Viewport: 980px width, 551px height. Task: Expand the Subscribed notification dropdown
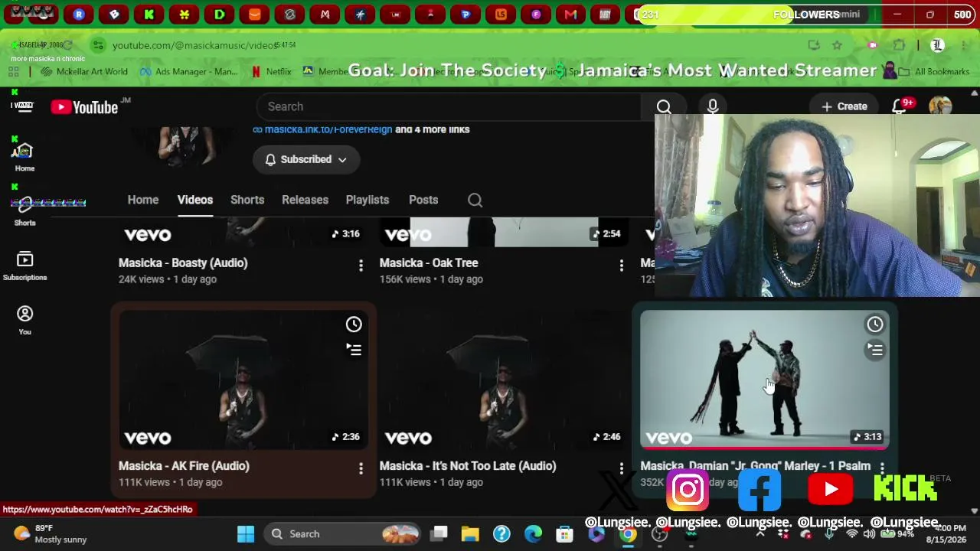[x=305, y=159]
